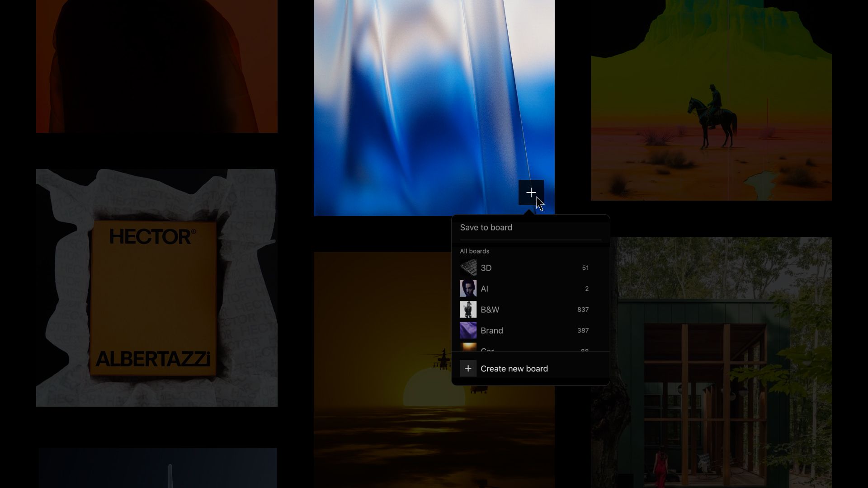Select the Brand board

(x=530, y=330)
